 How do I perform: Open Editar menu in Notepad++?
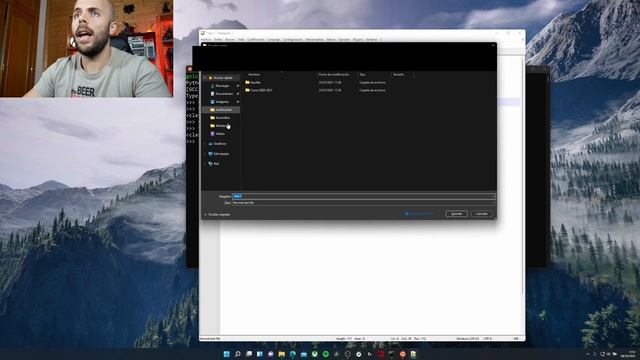[218, 40]
